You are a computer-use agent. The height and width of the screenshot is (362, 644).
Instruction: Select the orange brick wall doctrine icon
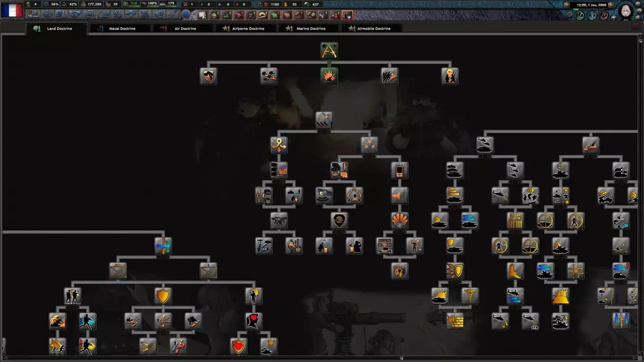(455, 321)
